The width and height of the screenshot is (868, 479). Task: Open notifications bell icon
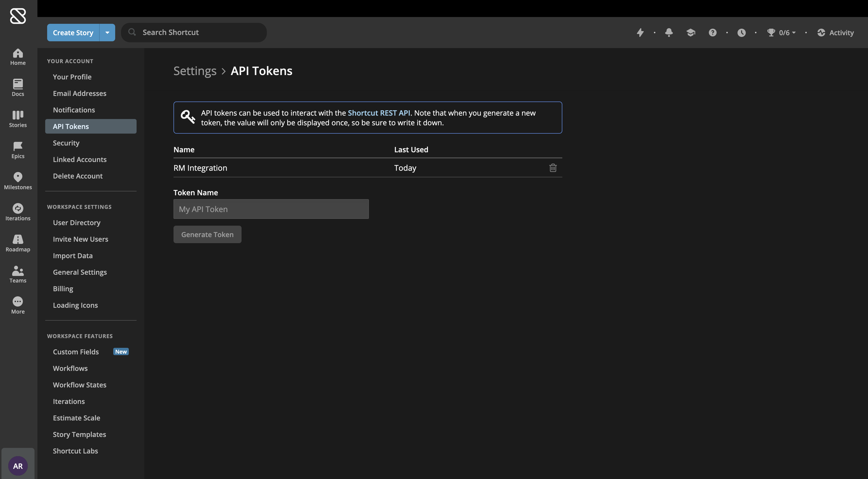[669, 33]
